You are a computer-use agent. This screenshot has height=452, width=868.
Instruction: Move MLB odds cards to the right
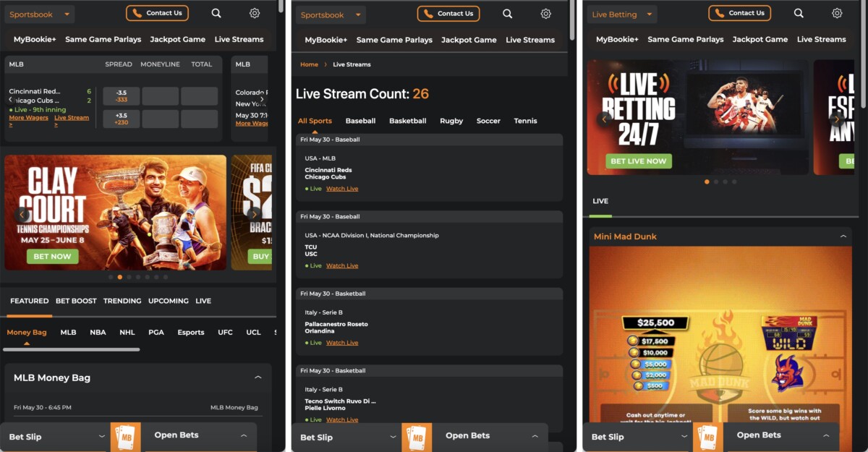(263, 99)
